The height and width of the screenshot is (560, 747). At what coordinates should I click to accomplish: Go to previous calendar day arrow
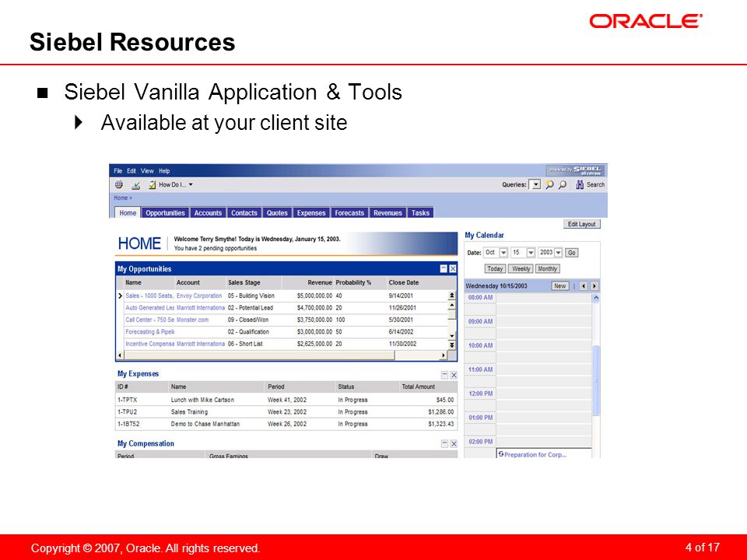[x=584, y=286]
